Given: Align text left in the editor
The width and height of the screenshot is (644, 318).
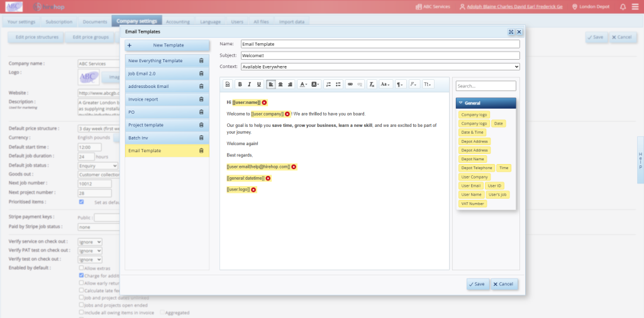Looking at the screenshot, I should click(271, 84).
